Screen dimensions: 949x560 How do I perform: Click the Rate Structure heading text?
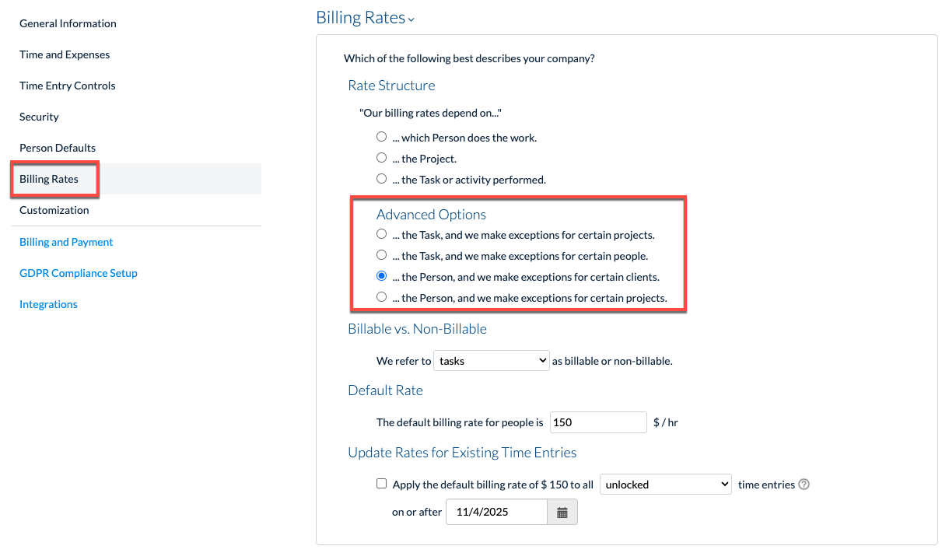(x=391, y=86)
